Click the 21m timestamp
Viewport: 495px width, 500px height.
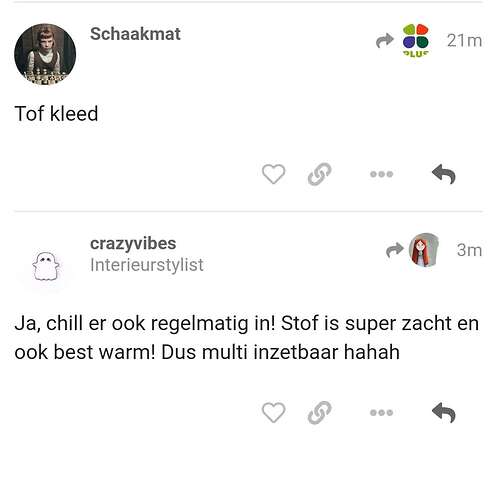click(x=464, y=41)
